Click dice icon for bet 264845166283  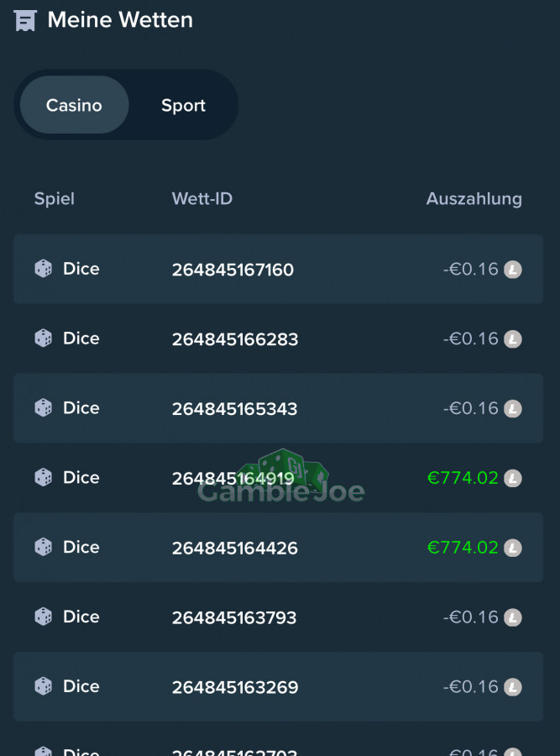pyautogui.click(x=44, y=339)
